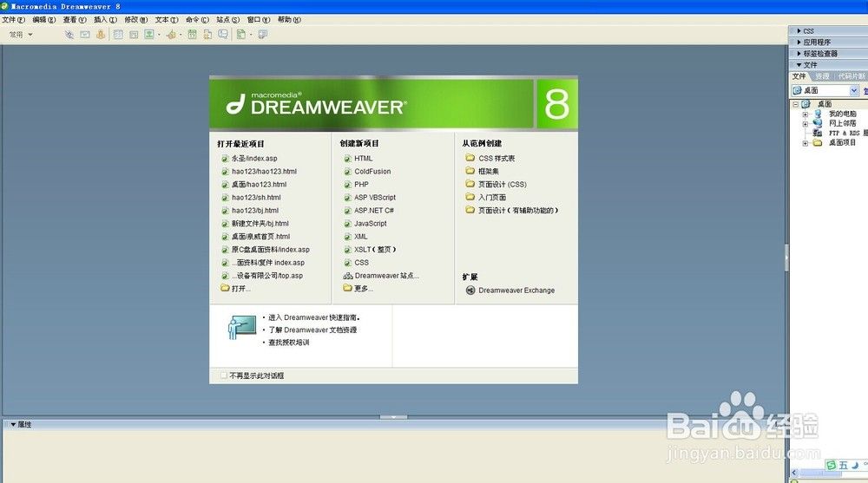Click the Insert Comment icon
This screenshot has height=483, width=868.
point(223,35)
